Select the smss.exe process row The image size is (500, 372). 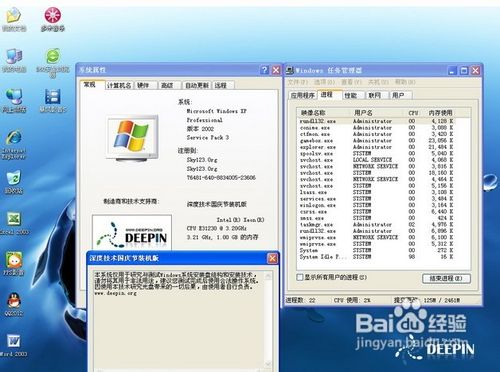tap(376, 218)
